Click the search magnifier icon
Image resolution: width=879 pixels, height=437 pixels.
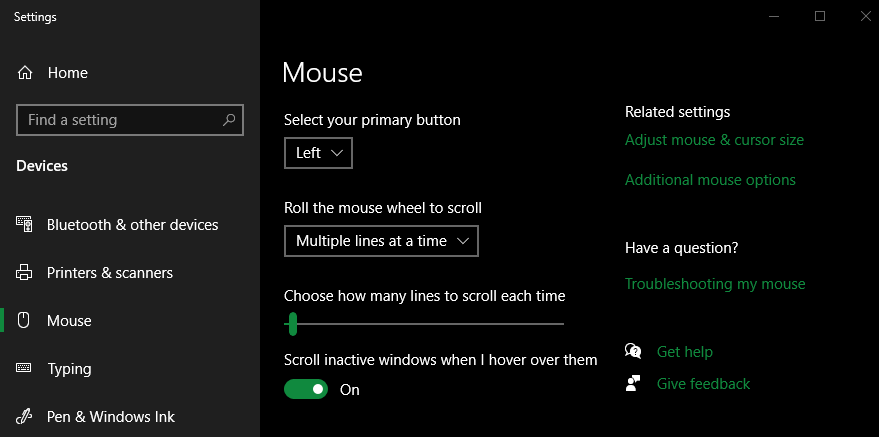pos(229,119)
